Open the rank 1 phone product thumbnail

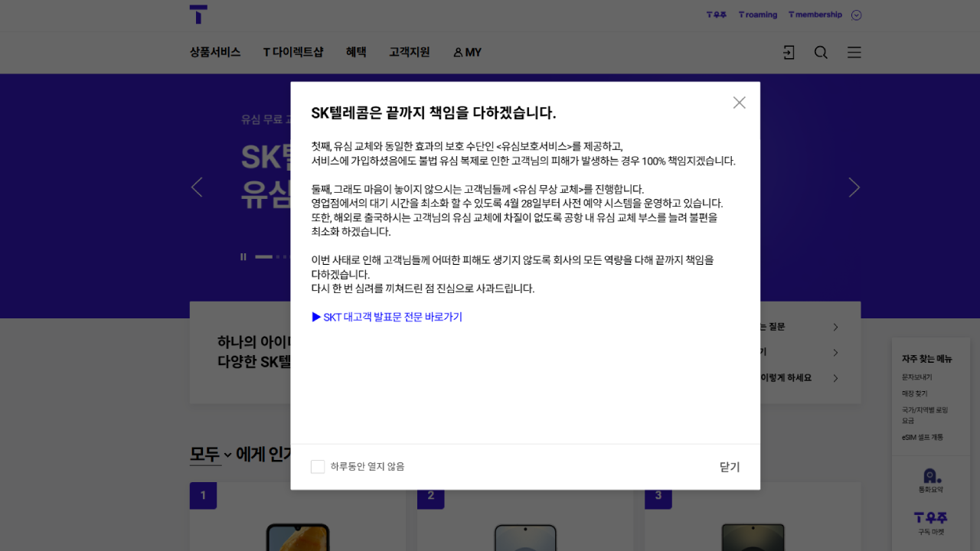pyautogui.click(x=298, y=537)
